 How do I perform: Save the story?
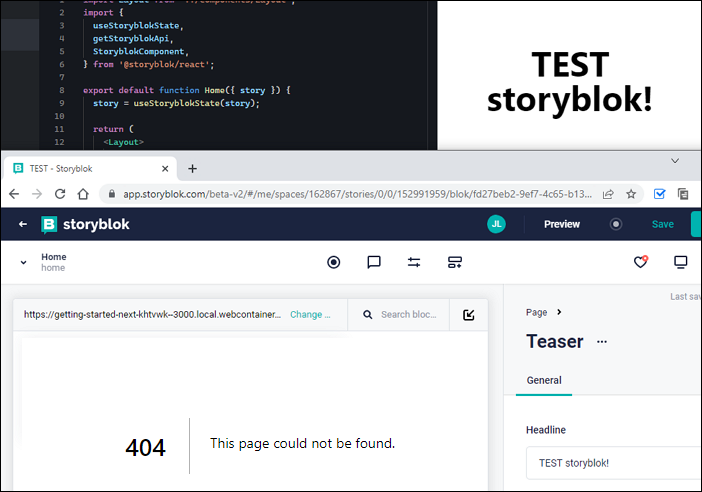click(x=663, y=224)
